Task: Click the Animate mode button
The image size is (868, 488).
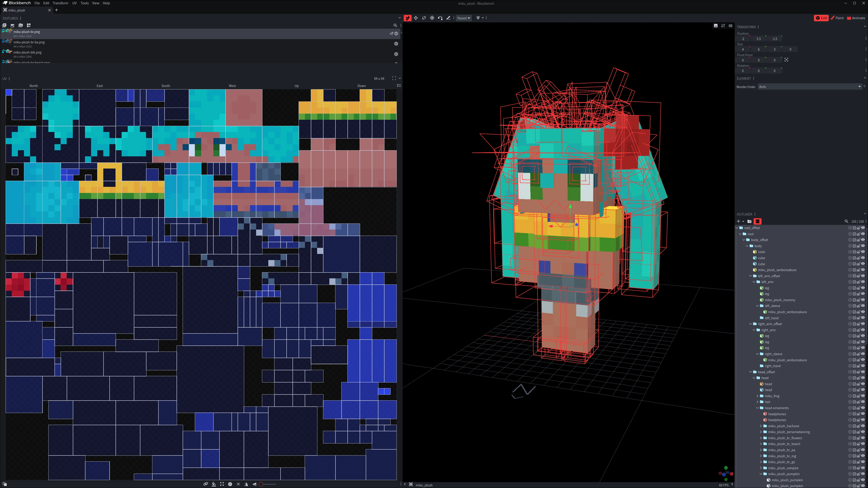Action: click(x=856, y=18)
